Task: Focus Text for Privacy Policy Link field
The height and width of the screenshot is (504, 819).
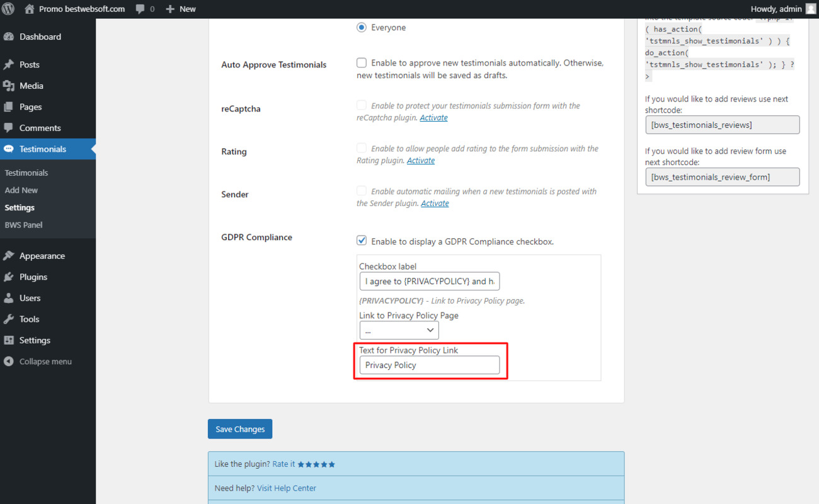Action: 430,365
